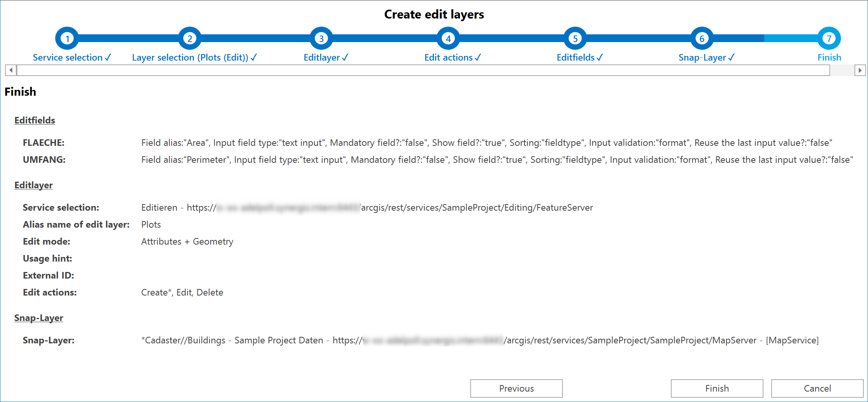Open the Snap-Layer section heading
Screen dimensions: 868x402
tap(39, 318)
